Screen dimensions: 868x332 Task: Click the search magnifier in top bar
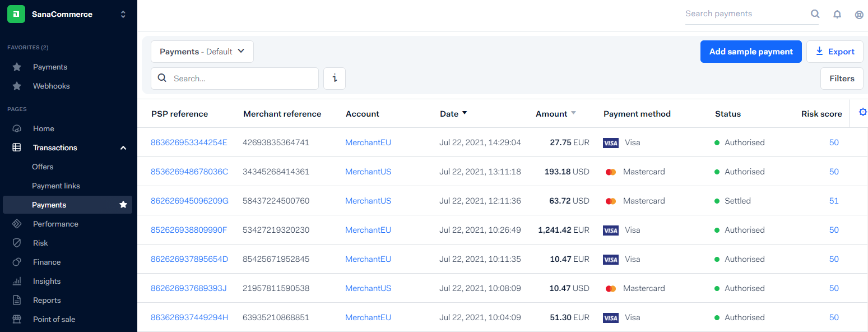[x=815, y=14]
